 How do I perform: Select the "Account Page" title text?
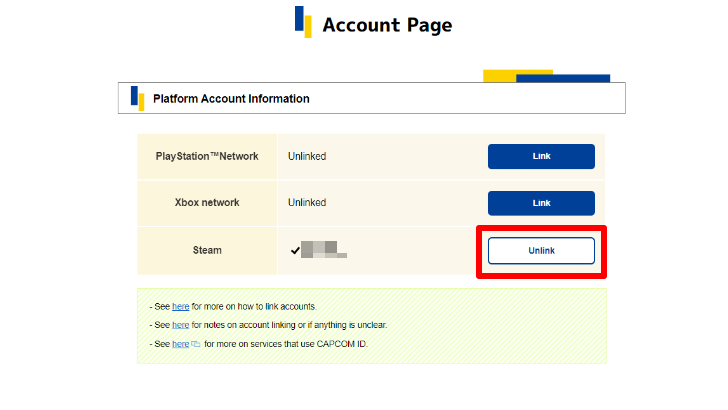(387, 25)
